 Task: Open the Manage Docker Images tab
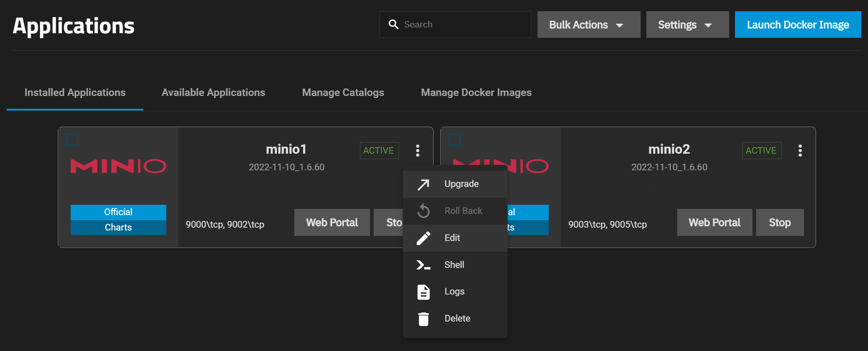(x=476, y=93)
